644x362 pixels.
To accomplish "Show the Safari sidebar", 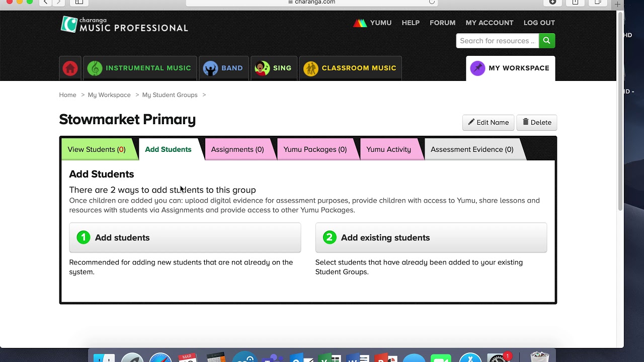I will point(79,2).
